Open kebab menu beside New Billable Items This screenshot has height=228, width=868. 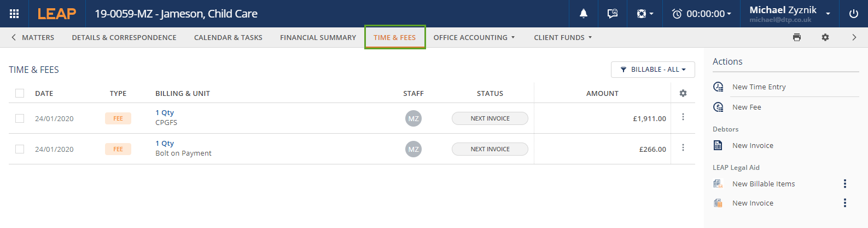845,184
